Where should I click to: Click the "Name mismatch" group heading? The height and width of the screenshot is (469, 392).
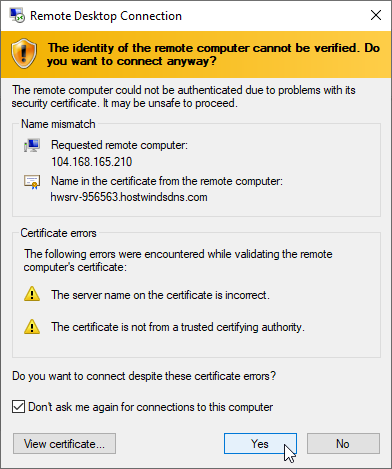point(58,124)
